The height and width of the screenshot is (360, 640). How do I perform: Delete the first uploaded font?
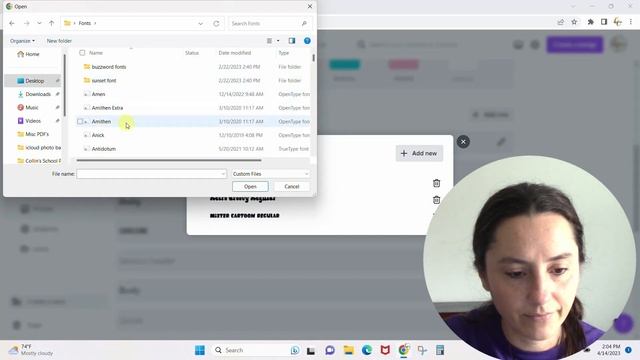tap(436, 183)
